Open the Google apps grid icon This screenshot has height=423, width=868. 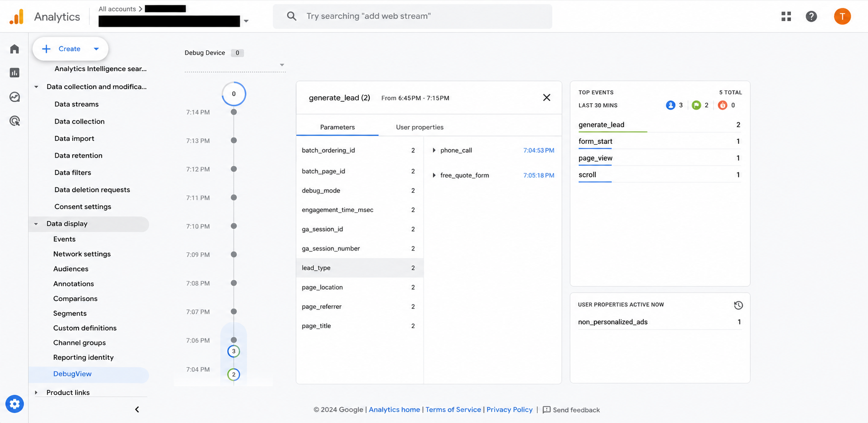786,16
